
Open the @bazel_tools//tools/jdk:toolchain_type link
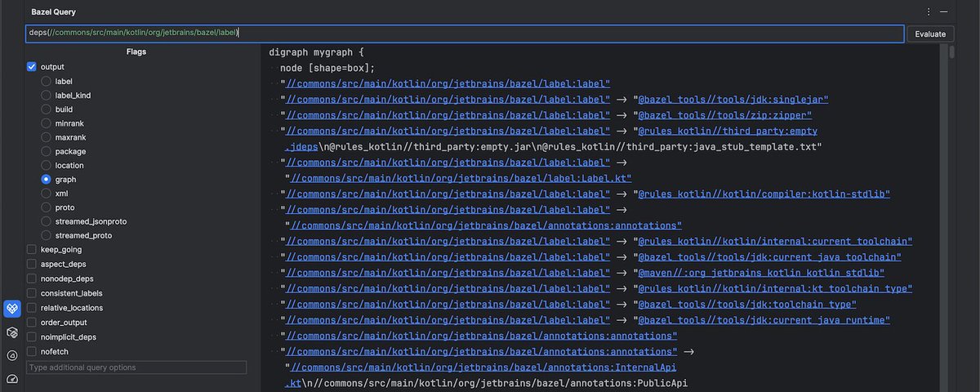pos(747,305)
